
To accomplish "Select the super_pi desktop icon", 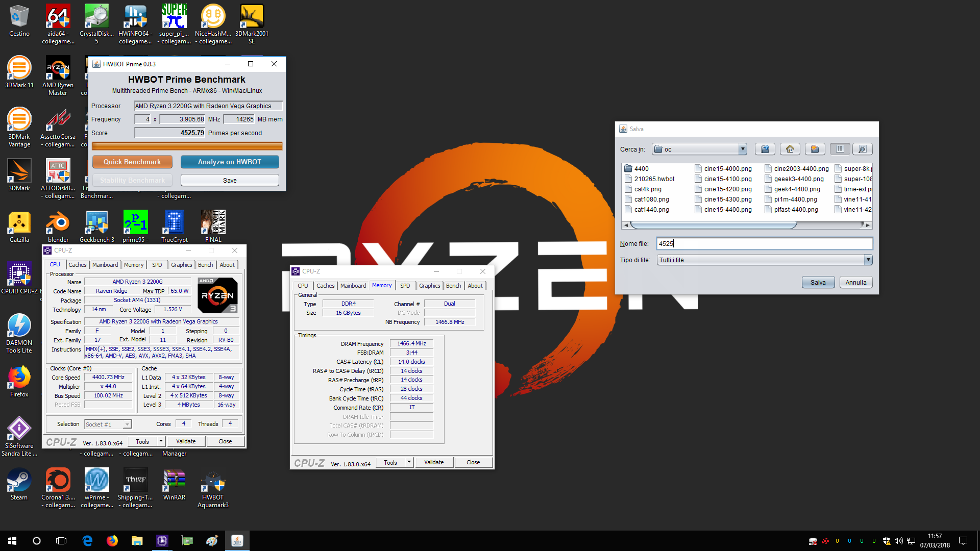I will pyautogui.click(x=174, y=24).
